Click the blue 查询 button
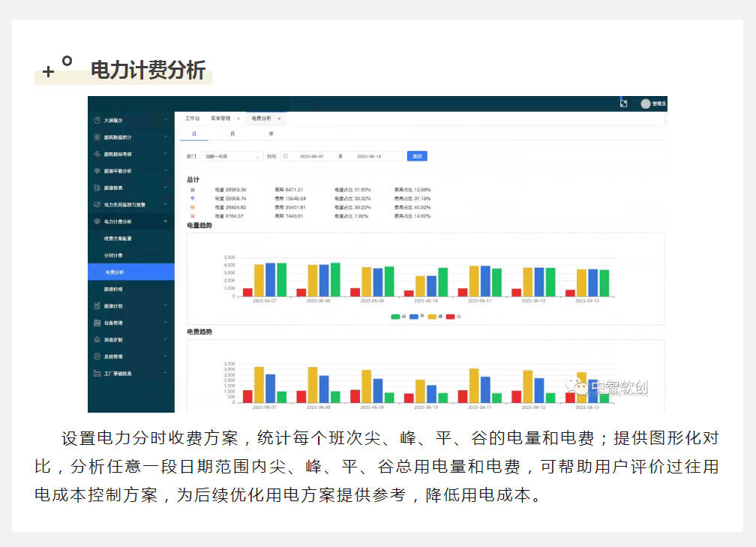 pyautogui.click(x=417, y=156)
